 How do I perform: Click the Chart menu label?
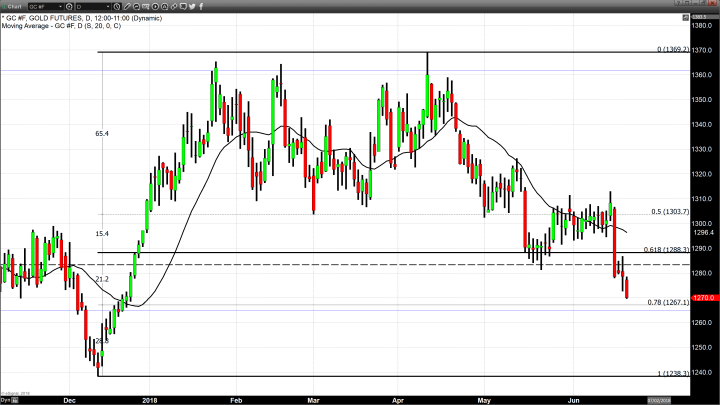tap(14, 6)
